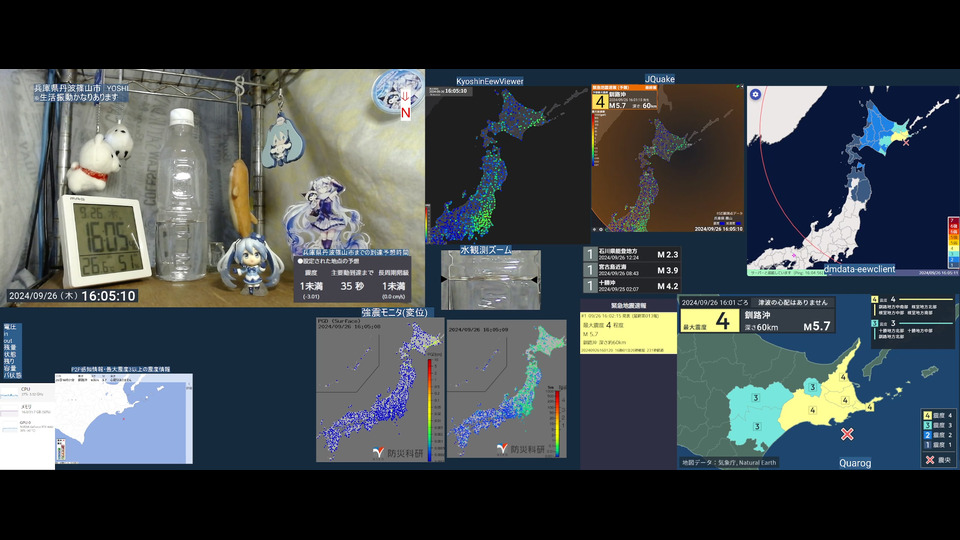Click the arrival time 35 秒 readout

coord(352,286)
